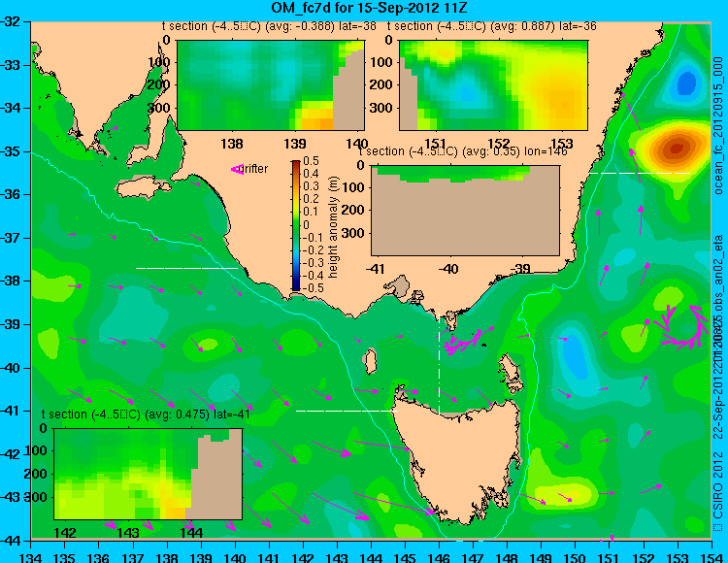This screenshot has height=563, width=728.
Task: Click the 146 longitude label on the bottom axis
Action: pos(439,556)
